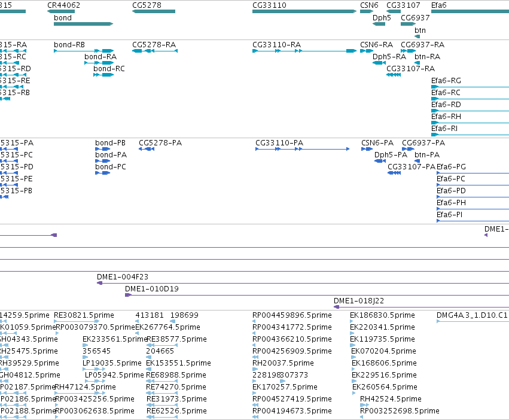Select transcript Efa6-RD
The image size is (509, 420).
(470, 111)
